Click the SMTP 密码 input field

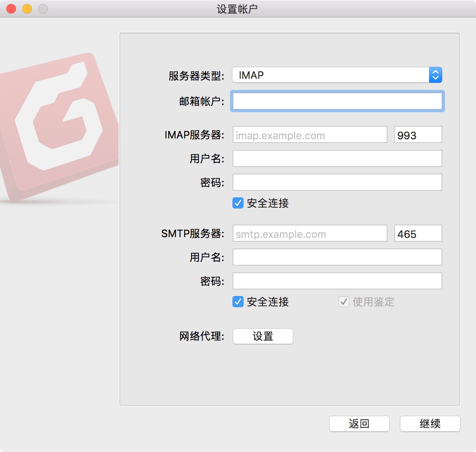tap(337, 281)
